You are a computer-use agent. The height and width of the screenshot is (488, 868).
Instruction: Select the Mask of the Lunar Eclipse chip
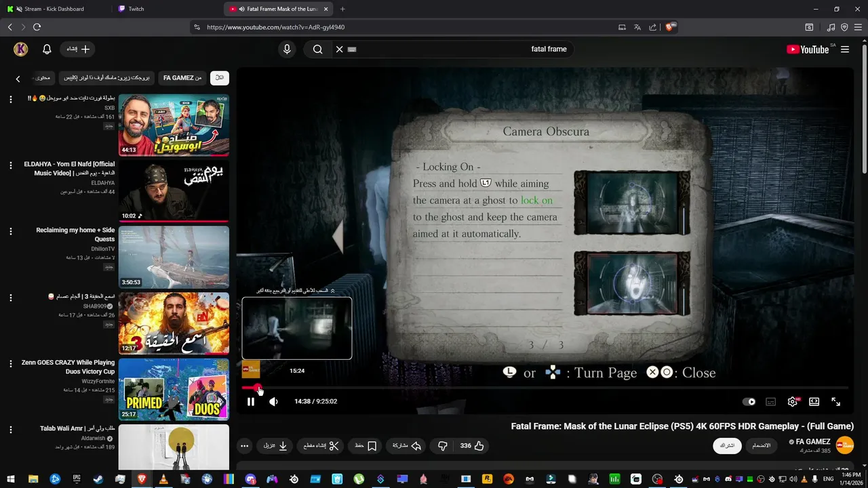click(x=107, y=78)
